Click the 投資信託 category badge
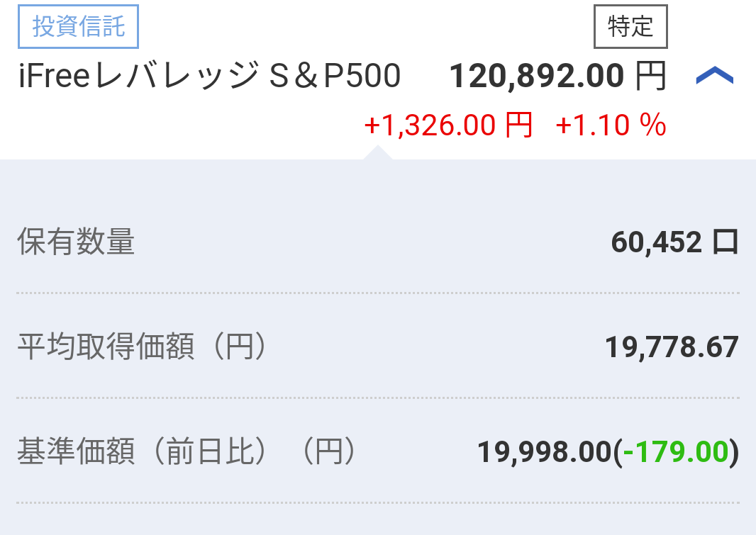This screenshot has height=535, width=756. 78,26
